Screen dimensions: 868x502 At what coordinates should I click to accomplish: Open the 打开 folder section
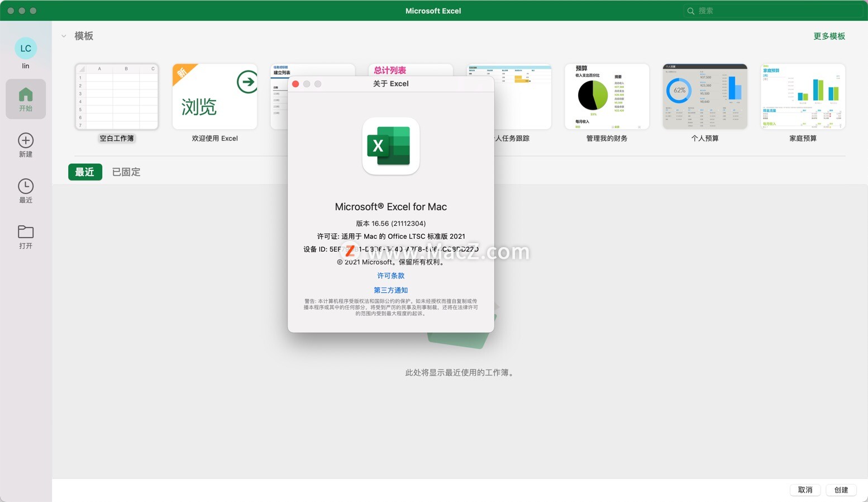26,236
